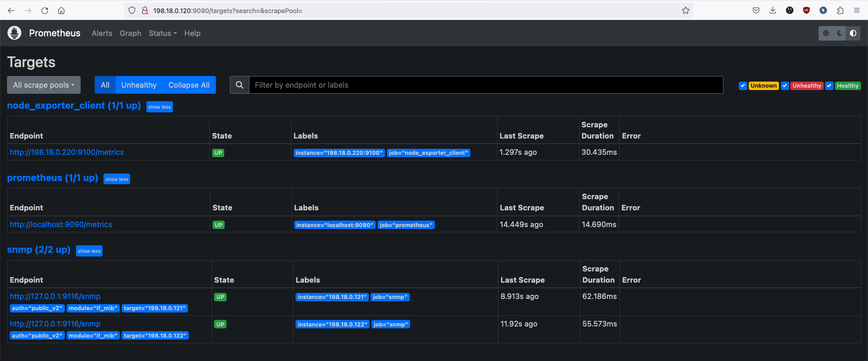Switch to light theme with sun icon
Screen dimensions: 868x361
coord(826,33)
